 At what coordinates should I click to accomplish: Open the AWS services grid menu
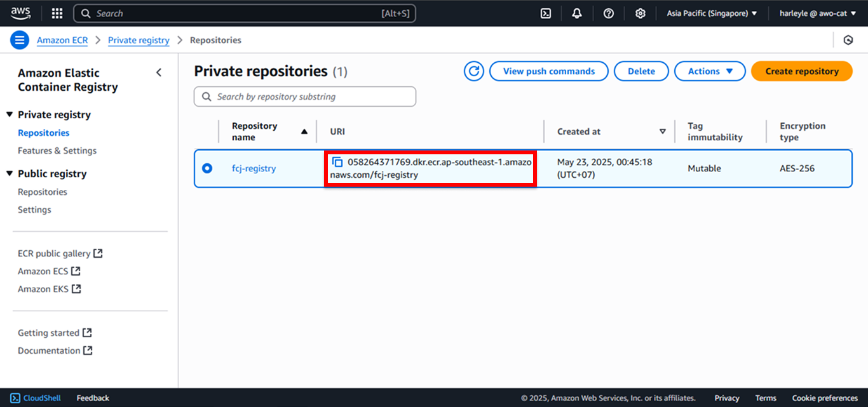coord(57,13)
